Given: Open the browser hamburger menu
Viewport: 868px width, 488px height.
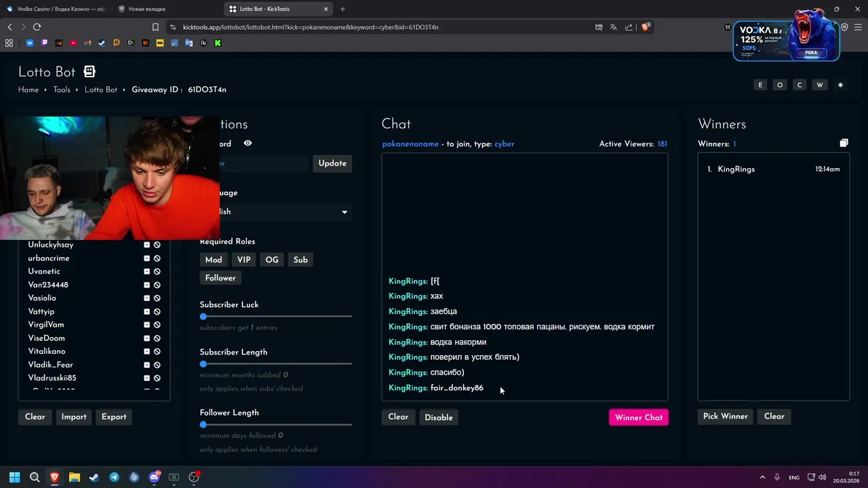Looking at the screenshot, I should [x=859, y=27].
